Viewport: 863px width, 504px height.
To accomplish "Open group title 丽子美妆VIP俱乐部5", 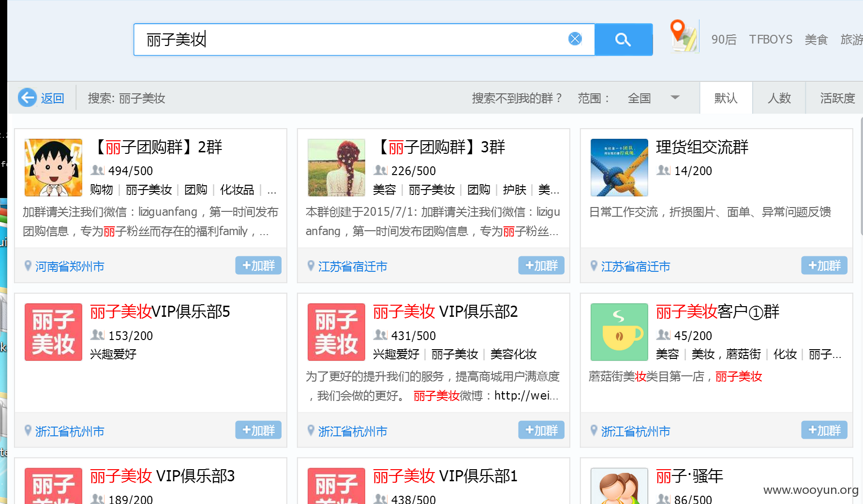I will tap(160, 311).
